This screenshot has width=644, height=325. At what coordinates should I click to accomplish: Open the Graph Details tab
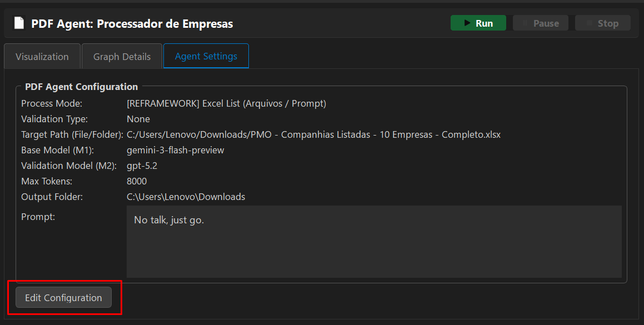pos(122,57)
